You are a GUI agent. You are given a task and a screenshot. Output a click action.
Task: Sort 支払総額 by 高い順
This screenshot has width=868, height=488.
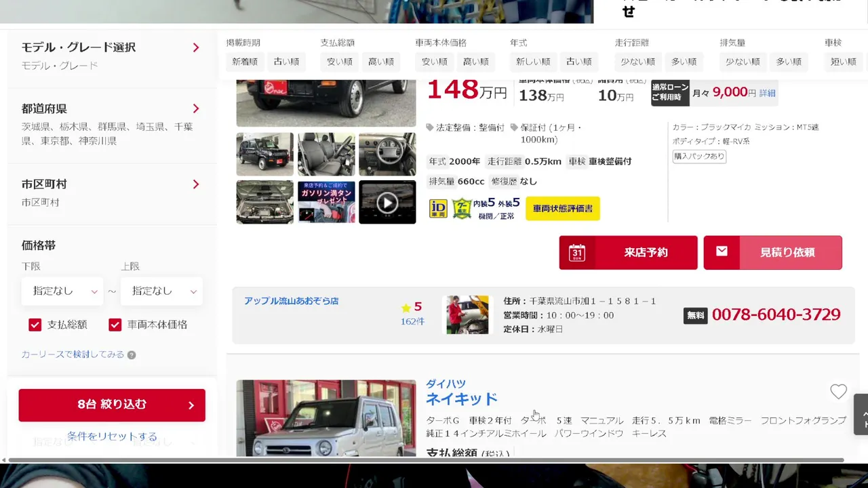(x=381, y=62)
